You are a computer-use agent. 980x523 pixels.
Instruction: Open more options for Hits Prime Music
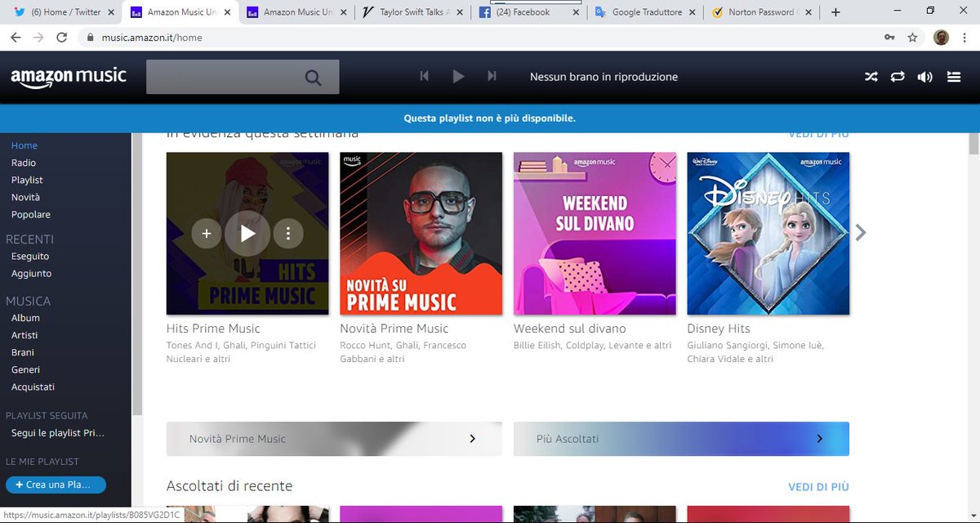[x=288, y=234]
